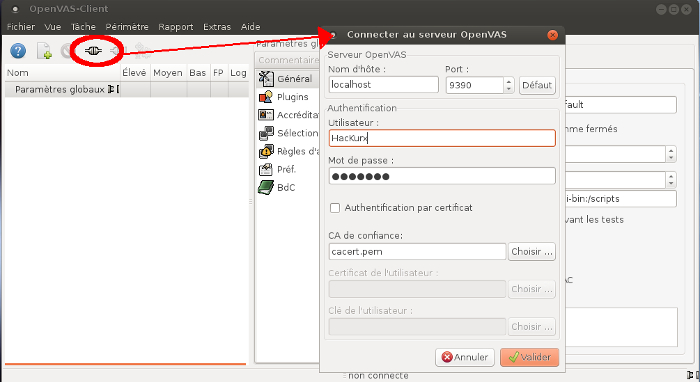The height and width of the screenshot is (382, 700).
Task: Click the FP column header
Action: click(x=219, y=73)
